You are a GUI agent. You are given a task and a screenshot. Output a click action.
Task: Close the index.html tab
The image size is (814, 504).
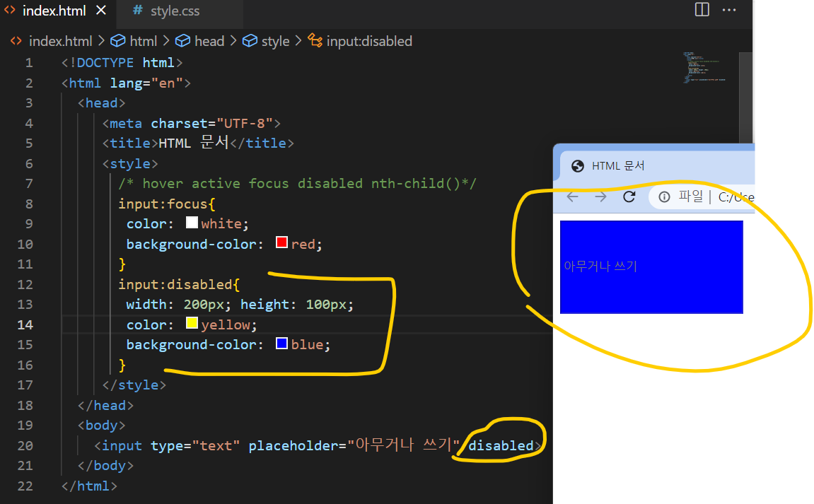[x=101, y=10]
